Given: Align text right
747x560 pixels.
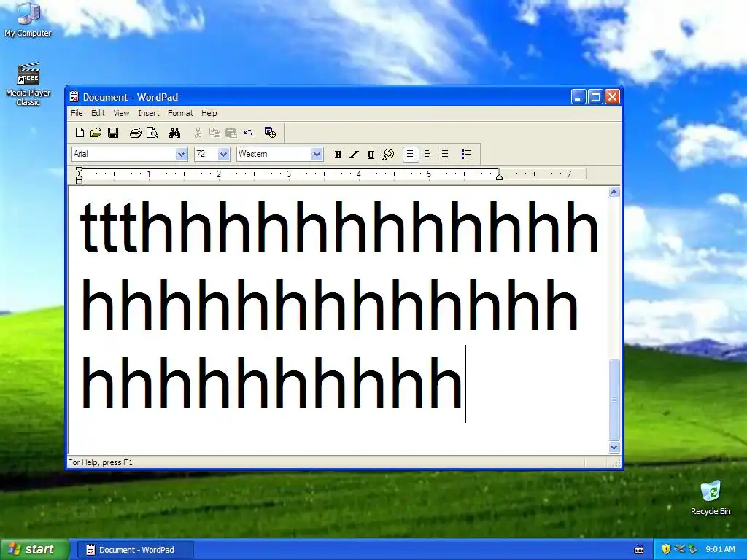Looking at the screenshot, I should click(x=444, y=155).
